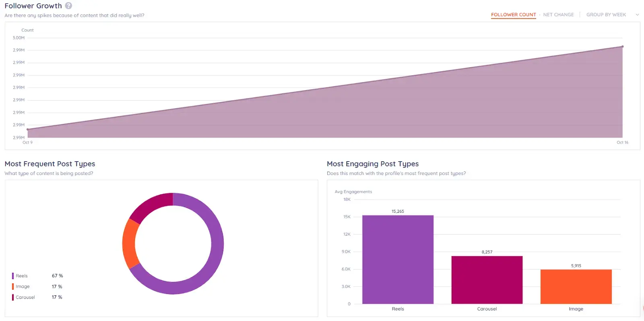644x321 pixels.
Task: Click the Oct 16 x-axis label
Action: pyautogui.click(x=622, y=142)
